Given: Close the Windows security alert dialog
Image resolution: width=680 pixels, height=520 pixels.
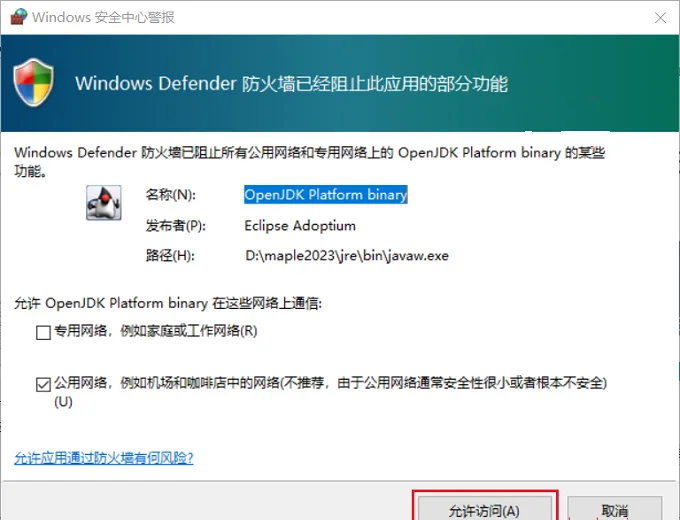Looking at the screenshot, I should coord(660,17).
